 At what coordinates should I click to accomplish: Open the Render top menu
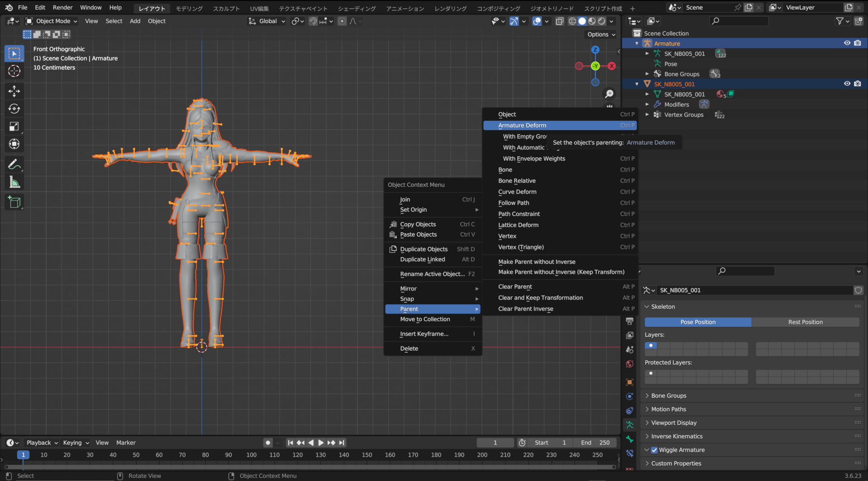pyautogui.click(x=62, y=8)
